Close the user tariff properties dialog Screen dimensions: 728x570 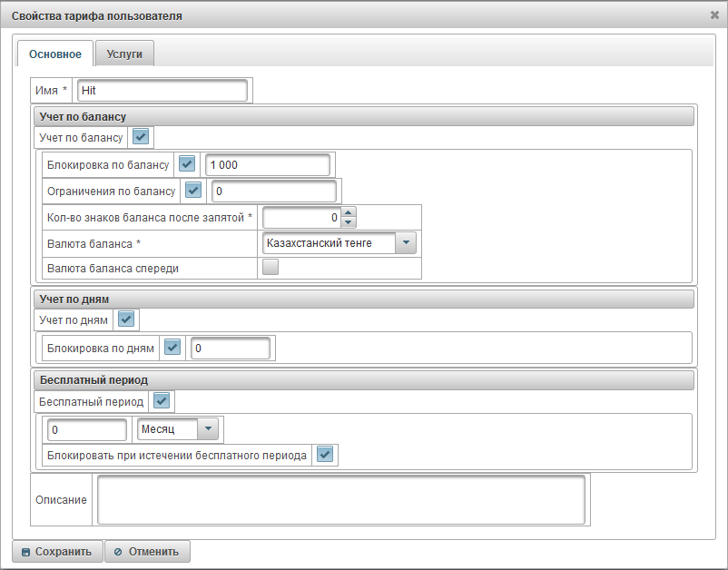(x=714, y=15)
